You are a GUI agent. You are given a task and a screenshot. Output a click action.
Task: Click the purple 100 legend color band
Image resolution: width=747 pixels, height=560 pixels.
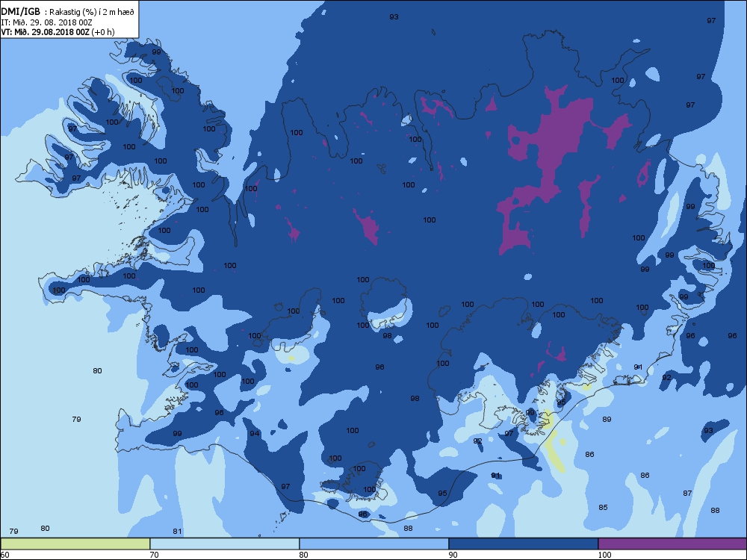click(672, 544)
